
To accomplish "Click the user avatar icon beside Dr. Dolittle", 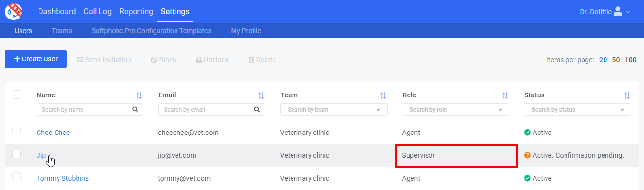I will pyautogui.click(x=618, y=11).
